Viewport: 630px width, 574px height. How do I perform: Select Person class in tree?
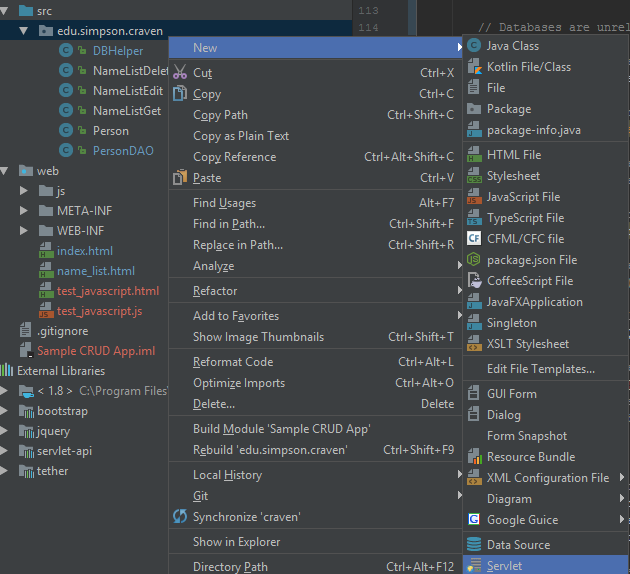110,131
